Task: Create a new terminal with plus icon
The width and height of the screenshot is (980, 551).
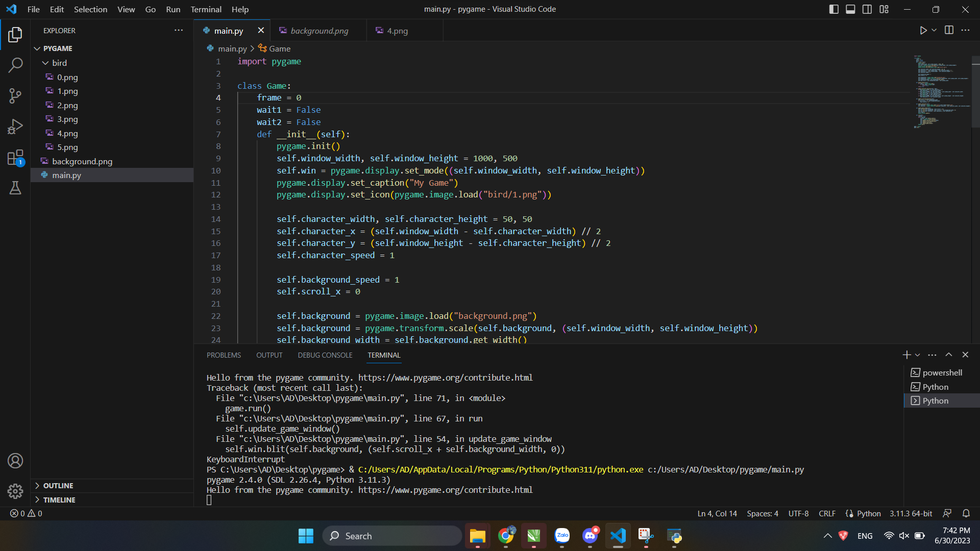Action: click(906, 355)
